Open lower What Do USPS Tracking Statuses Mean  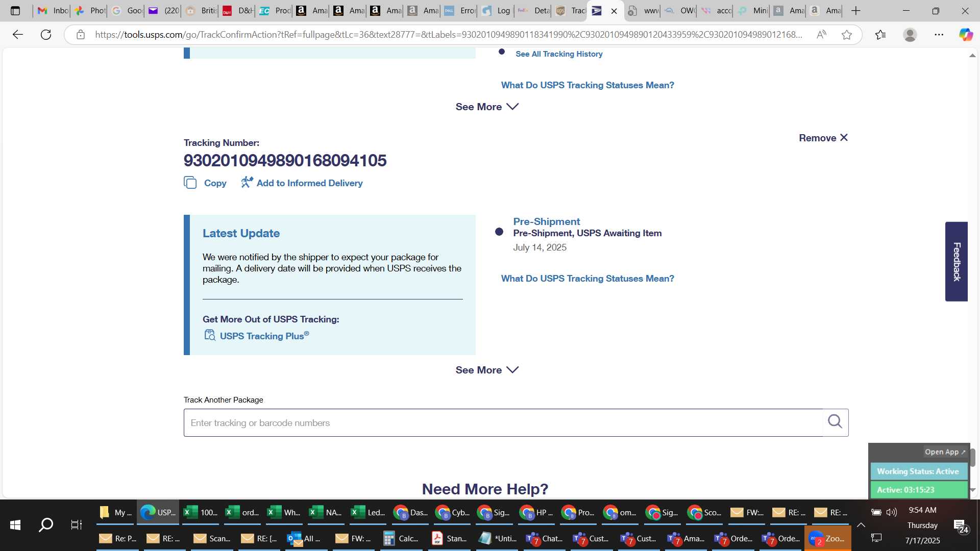pyautogui.click(x=587, y=279)
